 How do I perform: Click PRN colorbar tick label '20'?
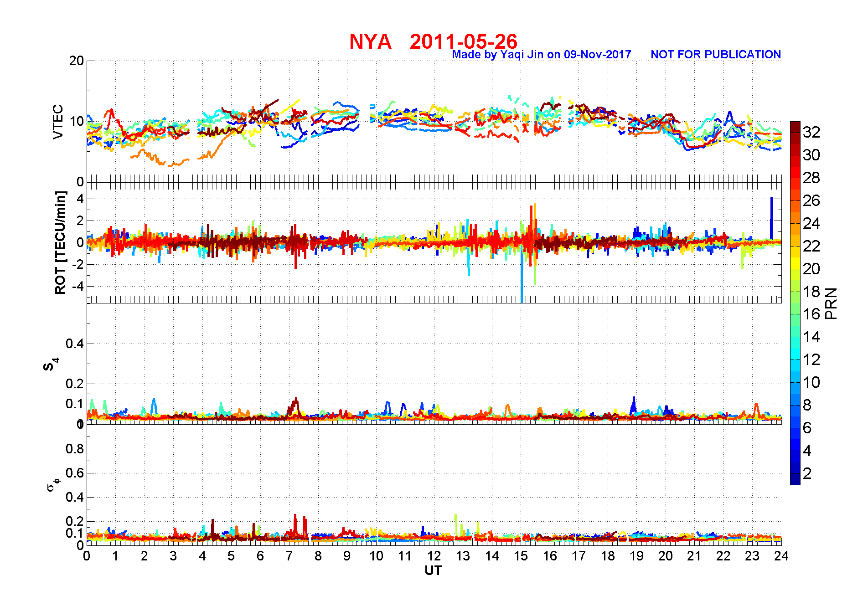pos(811,269)
